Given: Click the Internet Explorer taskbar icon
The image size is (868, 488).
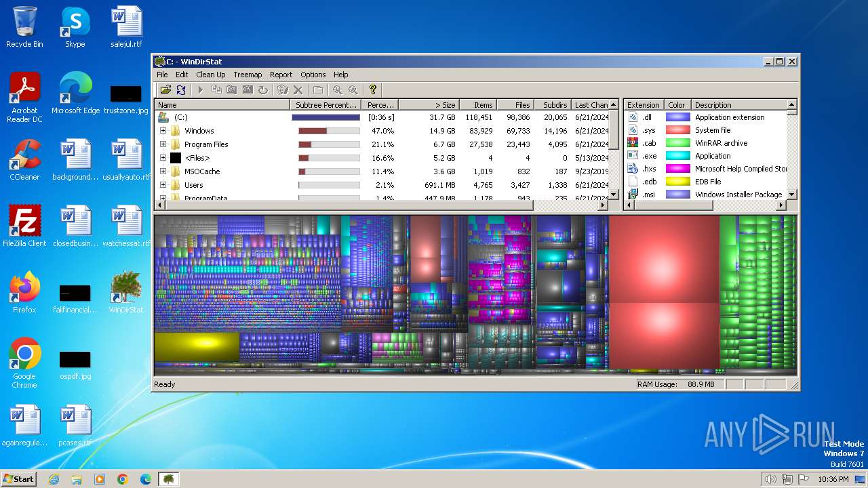Looking at the screenshot, I should pyautogui.click(x=54, y=479).
